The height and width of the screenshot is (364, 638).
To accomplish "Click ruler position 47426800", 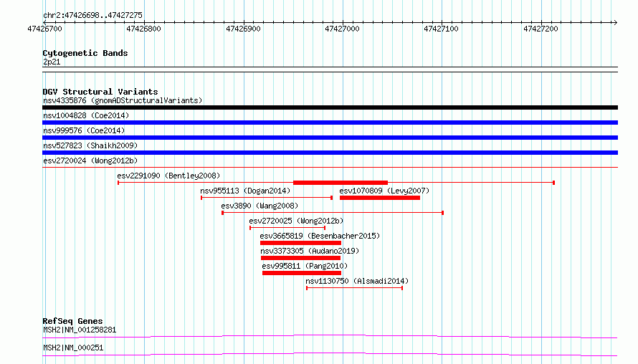I will tap(143, 29).
